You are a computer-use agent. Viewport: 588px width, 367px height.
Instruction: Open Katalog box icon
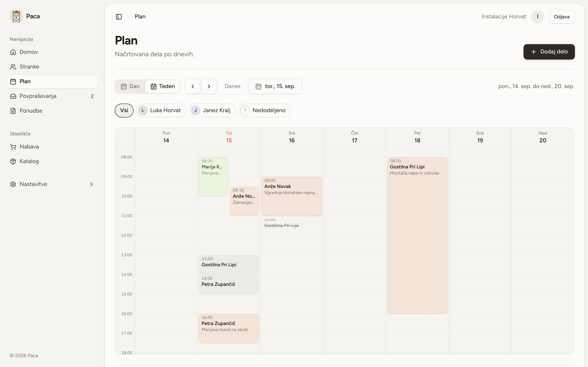[x=13, y=161]
